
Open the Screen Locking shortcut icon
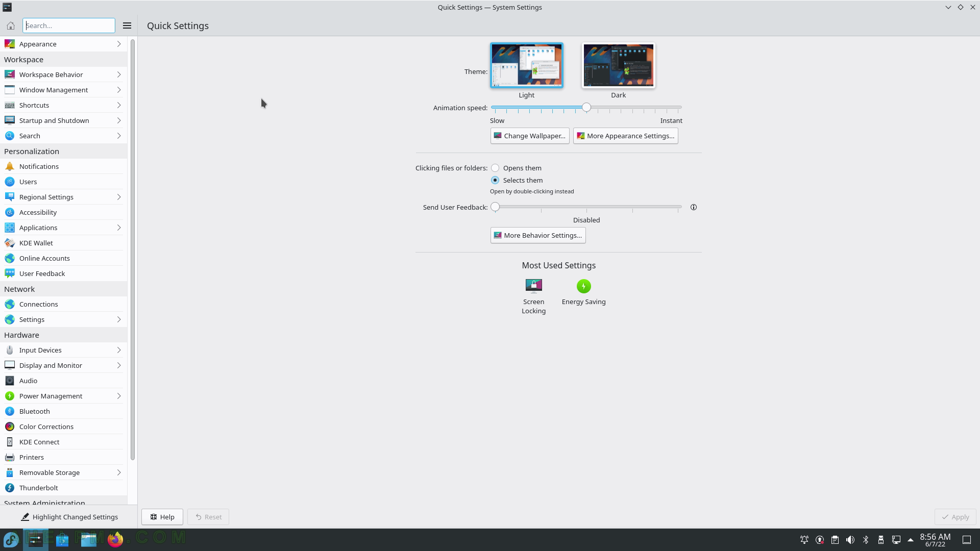click(533, 286)
